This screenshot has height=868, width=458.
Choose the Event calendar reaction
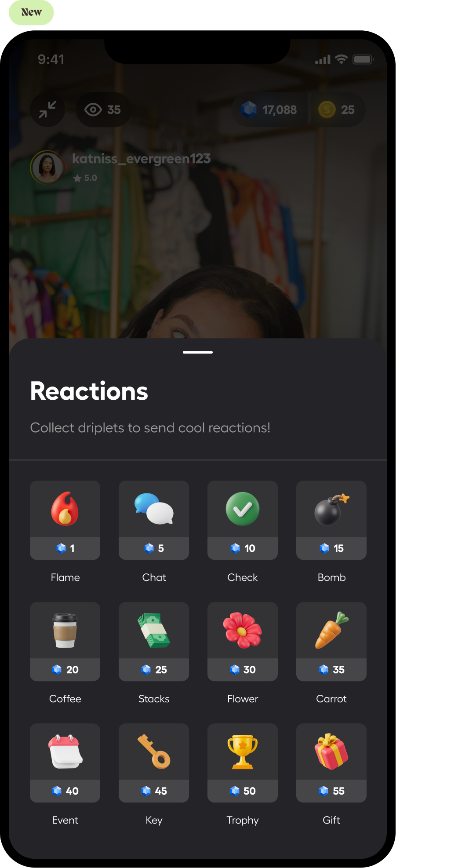click(x=65, y=762)
